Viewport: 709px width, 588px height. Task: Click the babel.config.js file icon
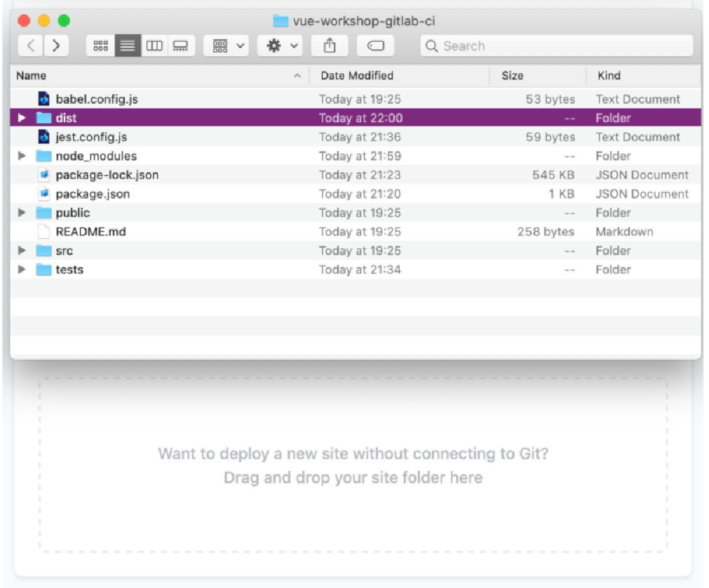click(44, 99)
